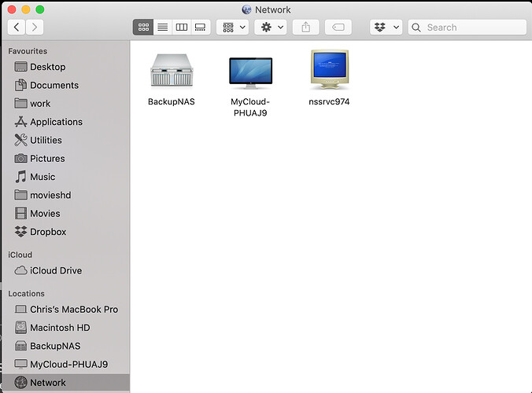Click the Edit Tags toolbar icon

pos(338,27)
